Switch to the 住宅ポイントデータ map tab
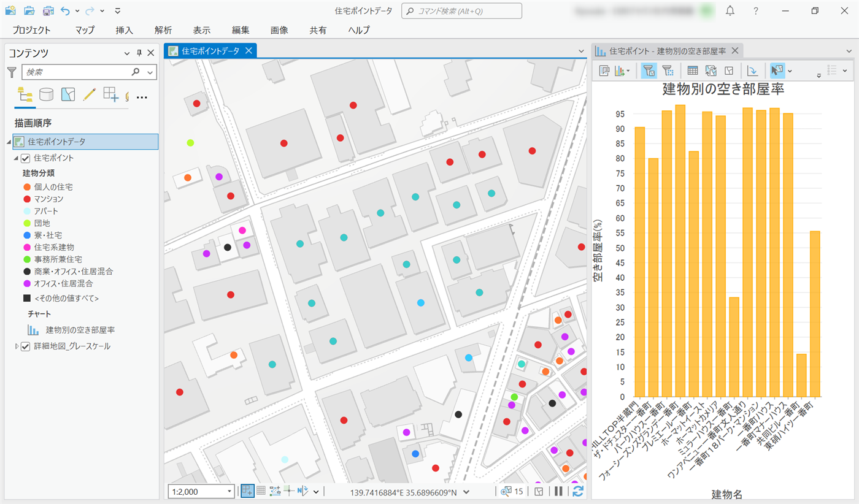859x504 pixels. coord(210,51)
